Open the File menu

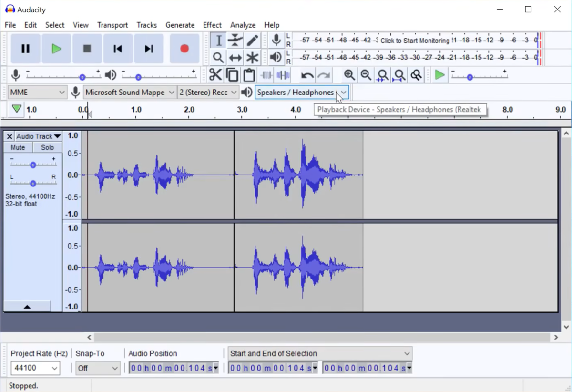click(10, 25)
